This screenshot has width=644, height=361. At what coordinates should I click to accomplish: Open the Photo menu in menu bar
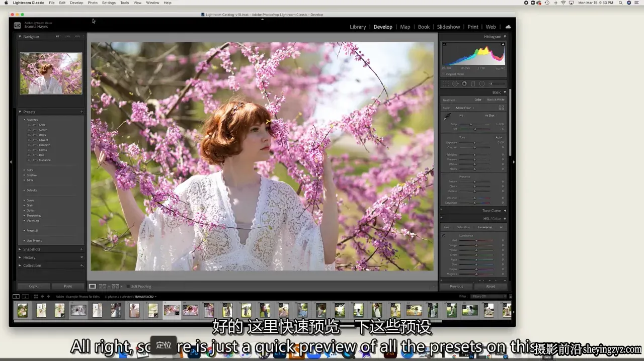[93, 3]
